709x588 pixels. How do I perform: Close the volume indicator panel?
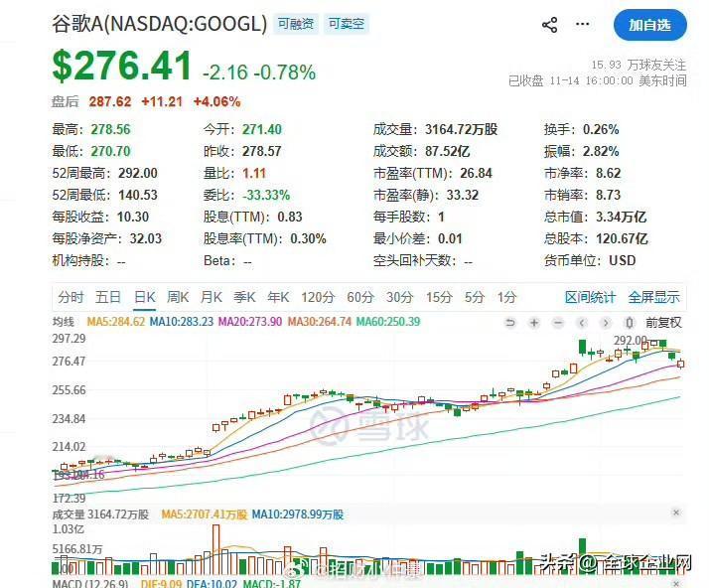point(676,513)
